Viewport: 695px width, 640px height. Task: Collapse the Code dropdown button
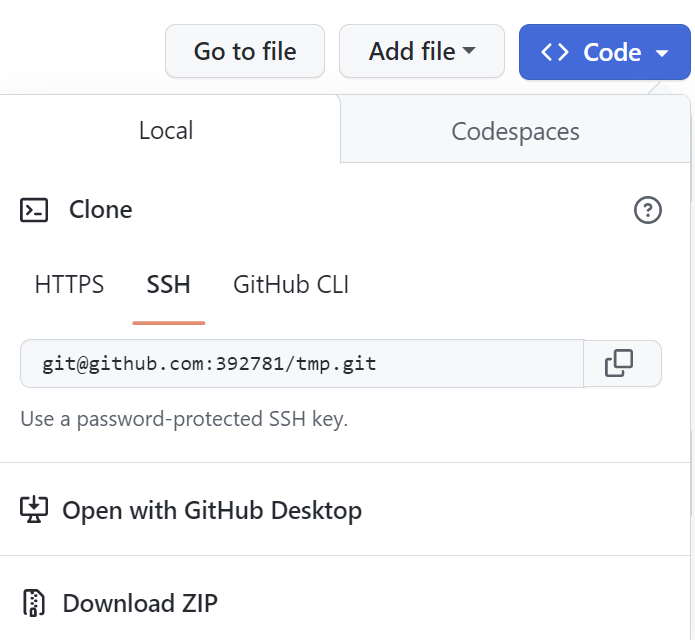[x=605, y=52]
